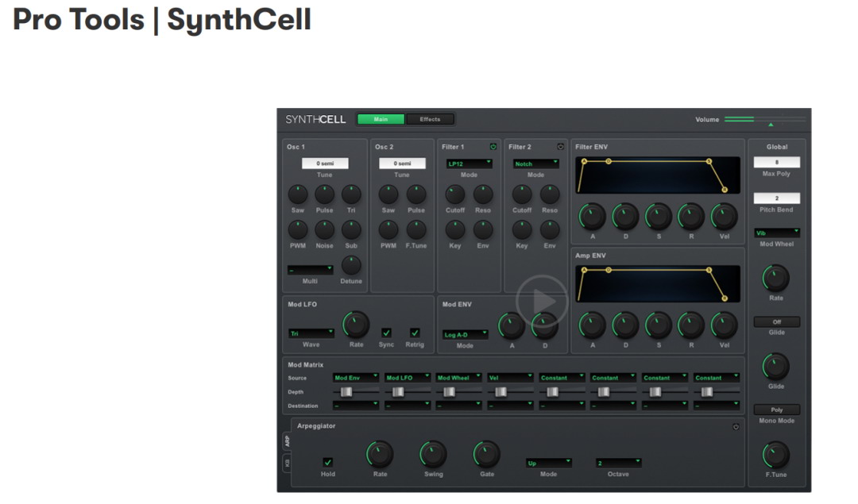Select the ARP side tab

tap(287, 441)
